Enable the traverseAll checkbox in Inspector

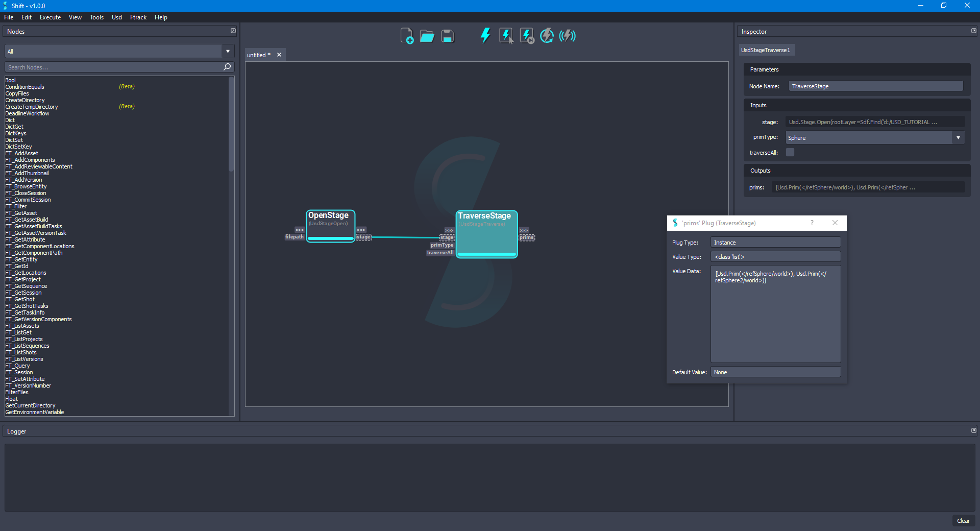790,152
